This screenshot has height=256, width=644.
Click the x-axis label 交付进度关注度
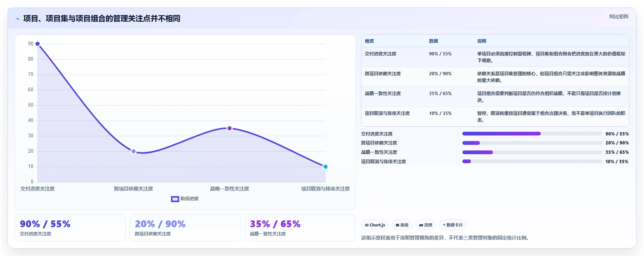tap(37, 189)
